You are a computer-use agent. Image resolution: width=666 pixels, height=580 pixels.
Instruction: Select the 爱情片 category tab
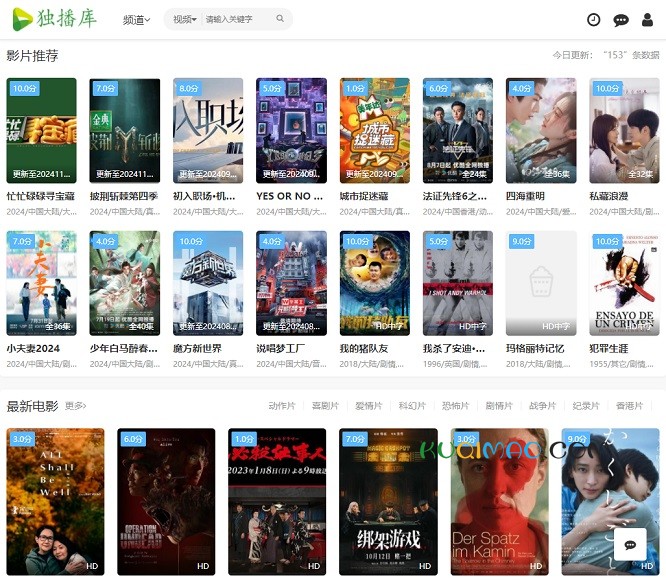click(369, 406)
